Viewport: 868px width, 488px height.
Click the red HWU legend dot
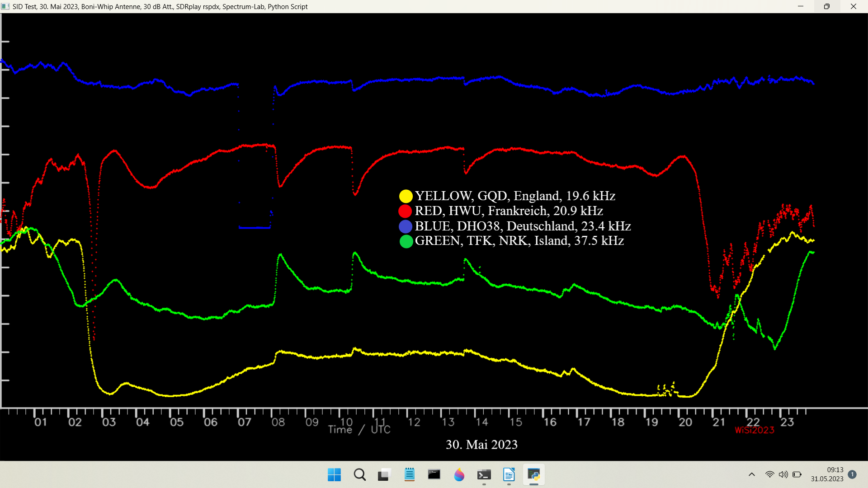[x=405, y=211]
